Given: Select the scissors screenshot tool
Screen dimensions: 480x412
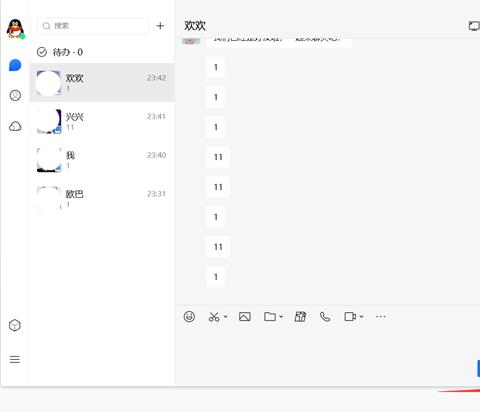Looking at the screenshot, I should tap(214, 316).
